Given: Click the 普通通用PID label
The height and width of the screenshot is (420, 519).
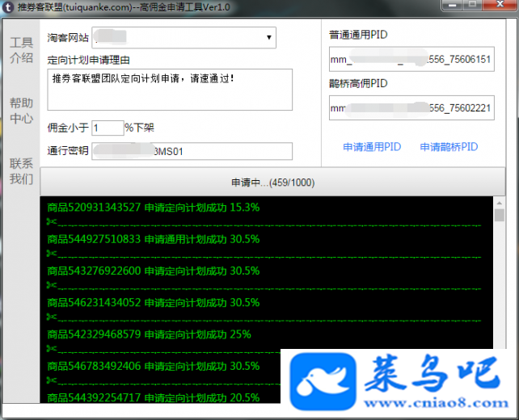Looking at the screenshot, I should coord(358,35).
